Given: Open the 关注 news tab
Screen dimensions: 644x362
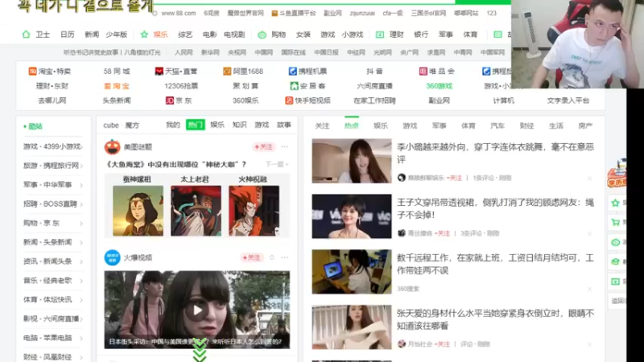Looking at the screenshot, I should [322, 125].
